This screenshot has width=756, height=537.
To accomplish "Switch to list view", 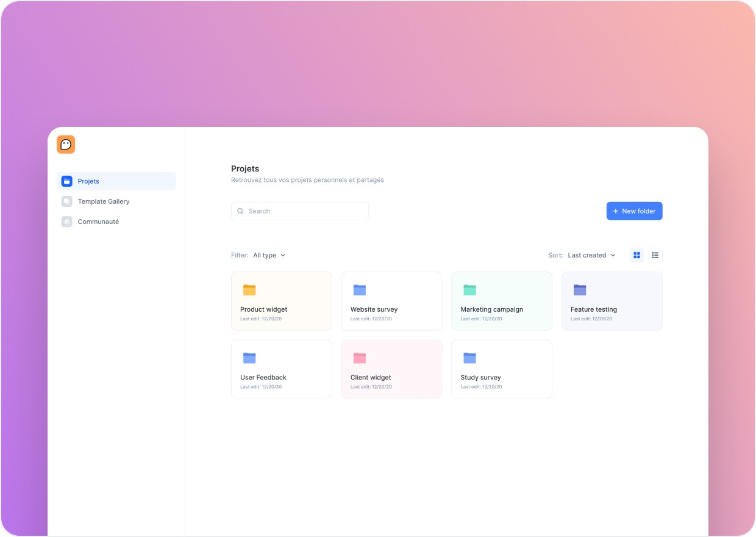I will (x=655, y=255).
